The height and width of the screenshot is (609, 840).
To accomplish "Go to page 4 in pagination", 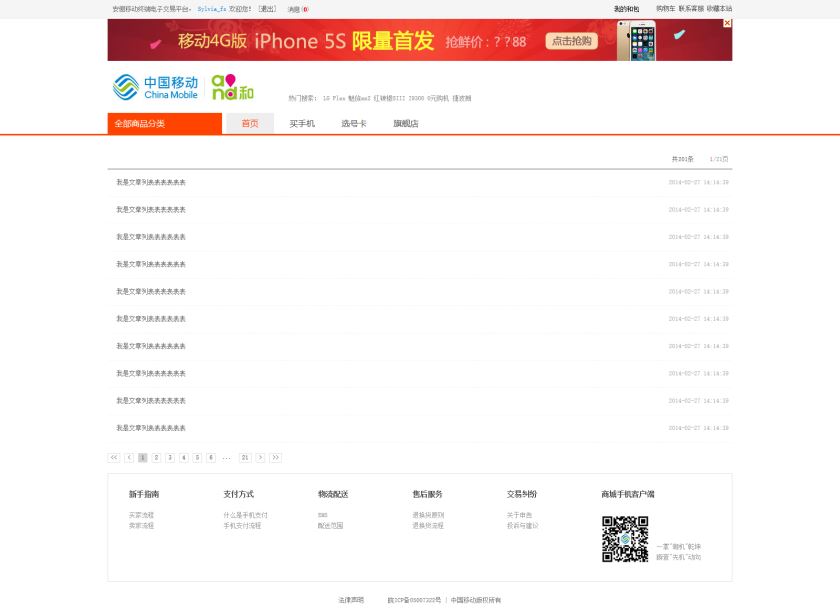I will click(x=184, y=457).
